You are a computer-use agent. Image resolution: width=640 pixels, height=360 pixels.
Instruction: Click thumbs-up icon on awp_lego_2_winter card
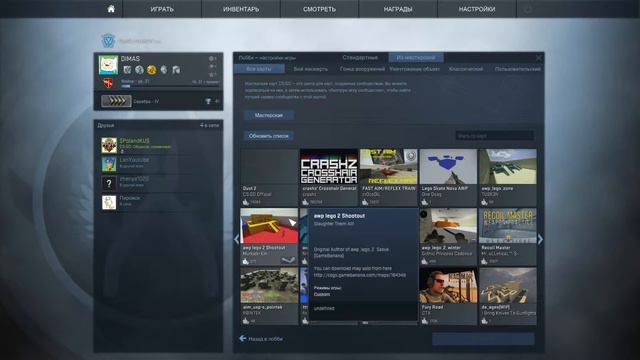pos(424,262)
